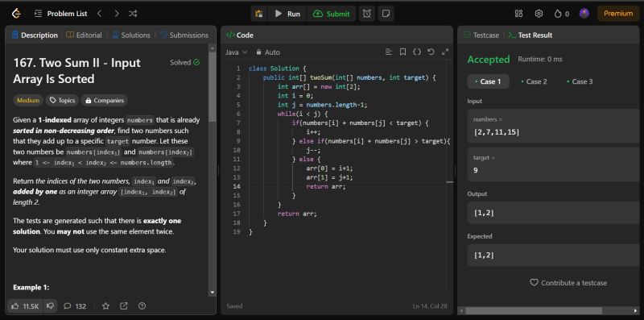This screenshot has width=644, height=320.
Task: Switch to the Test Result tab
Action: pyautogui.click(x=530, y=35)
